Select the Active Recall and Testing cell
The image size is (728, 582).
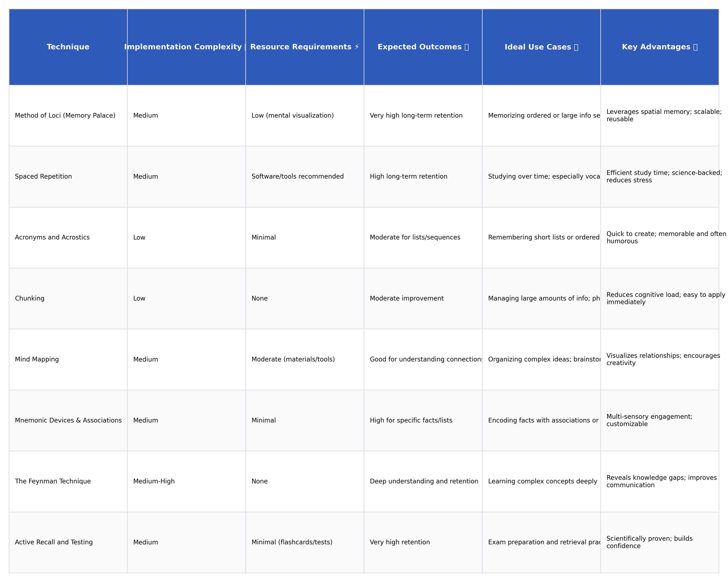(x=54, y=542)
